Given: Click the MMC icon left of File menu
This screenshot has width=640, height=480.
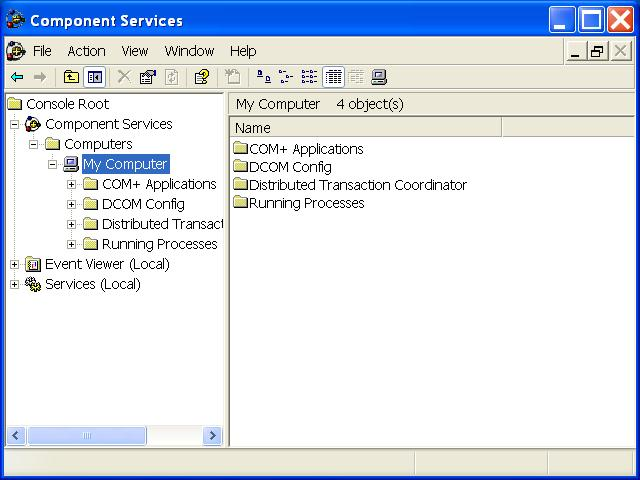Looking at the screenshot, I should (x=16, y=51).
